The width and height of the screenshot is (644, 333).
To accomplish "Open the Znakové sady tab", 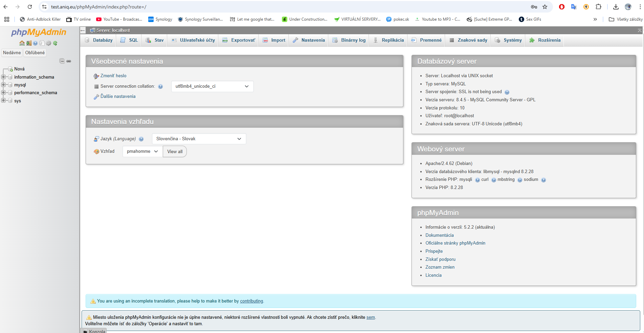I will point(468,40).
